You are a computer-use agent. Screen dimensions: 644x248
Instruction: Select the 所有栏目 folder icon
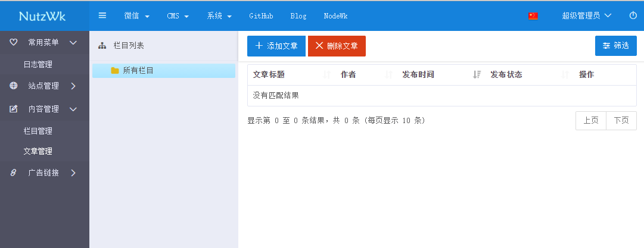(115, 71)
